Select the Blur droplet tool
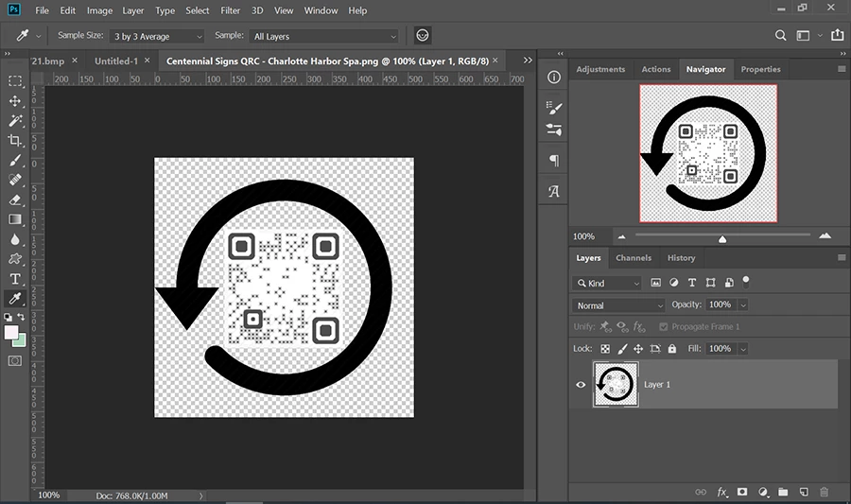Screen dimensions: 851x504 pyautogui.click(x=15, y=239)
